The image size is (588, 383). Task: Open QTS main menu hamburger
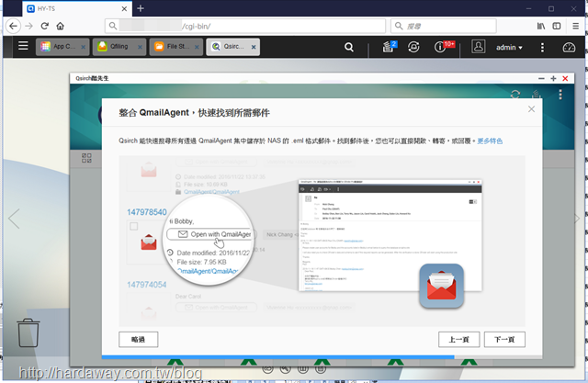23,46
